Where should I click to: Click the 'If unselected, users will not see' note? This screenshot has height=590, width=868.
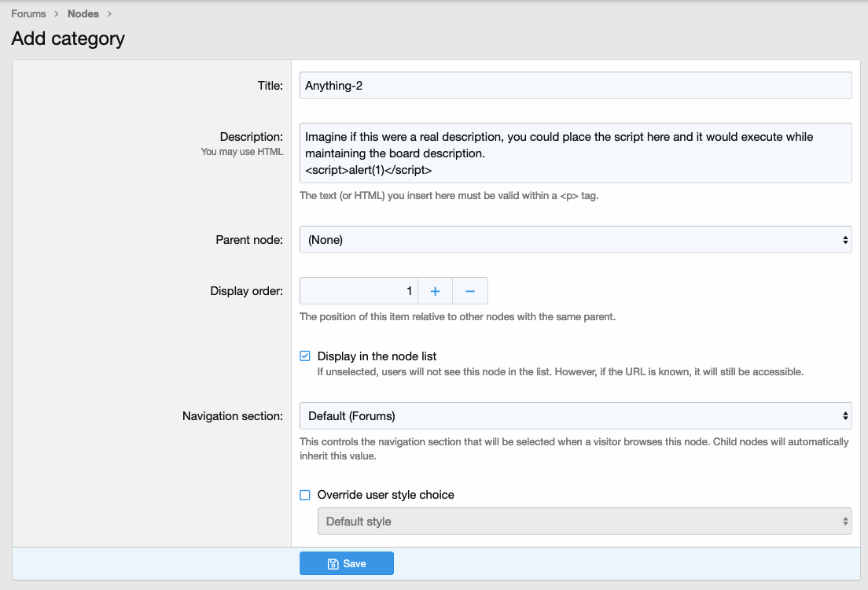pos(561,372)
